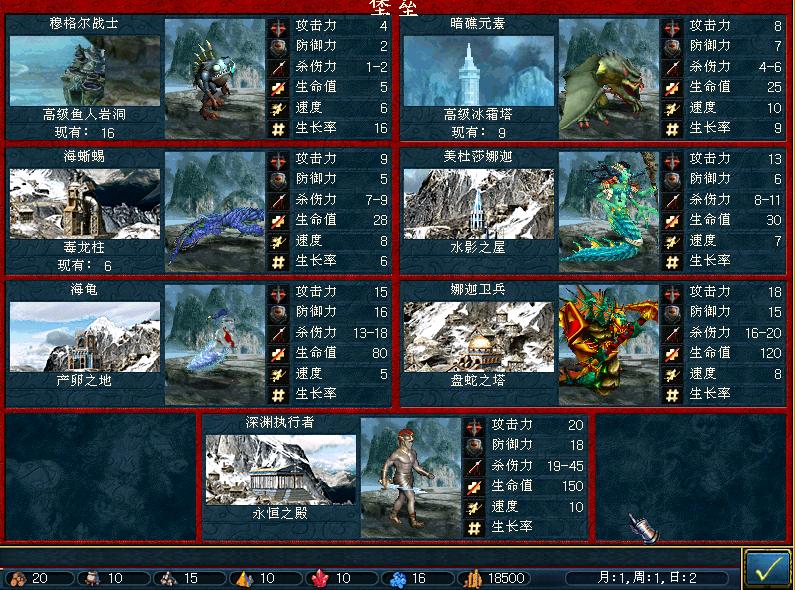Image resolution: width=795 pixels, height=590 pixels.
Task: Click the date text 月:1,周:1,日:2
Action: [647, 577]
